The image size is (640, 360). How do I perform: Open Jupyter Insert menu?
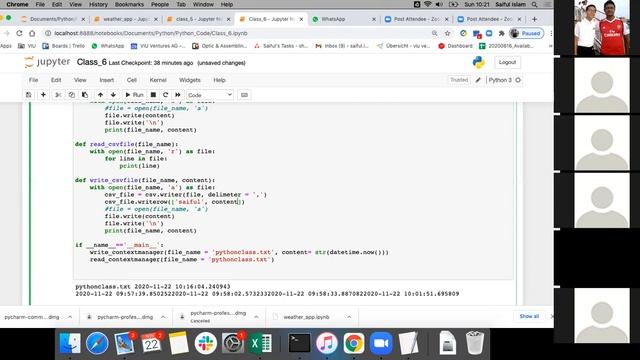point(107,80)
